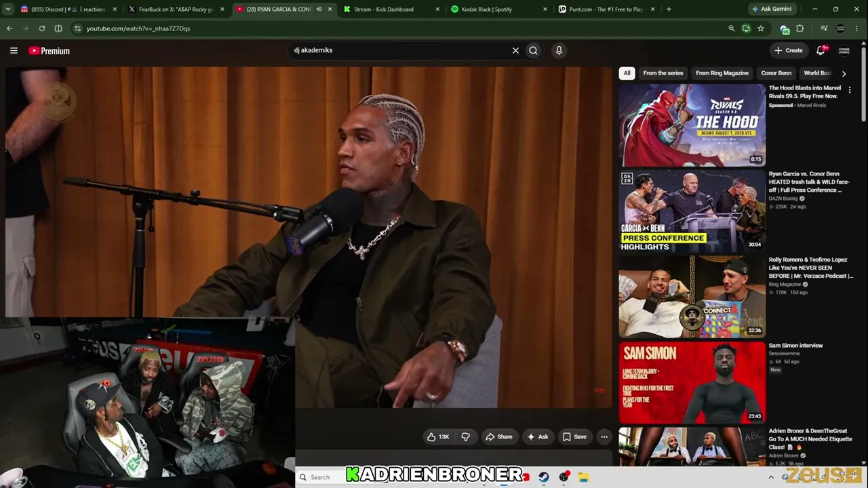Screen dimensions: 868x488
Task: Open the tab search dropdown arrow
Action: click(9, 9)
